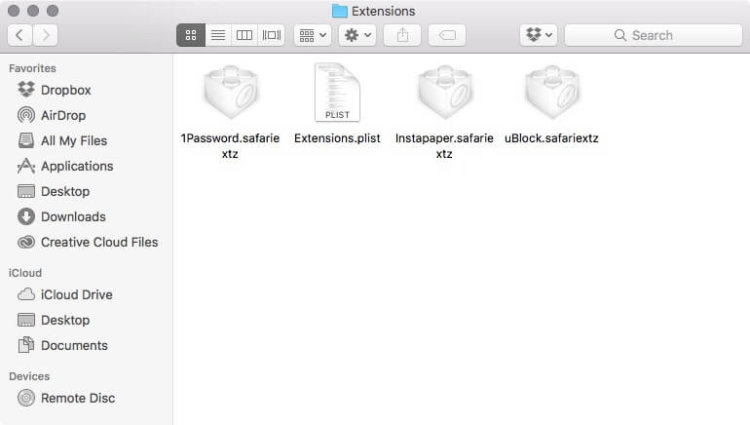
Task: Click the 1Password.safariextz file name label
Action: click(230, 146)
